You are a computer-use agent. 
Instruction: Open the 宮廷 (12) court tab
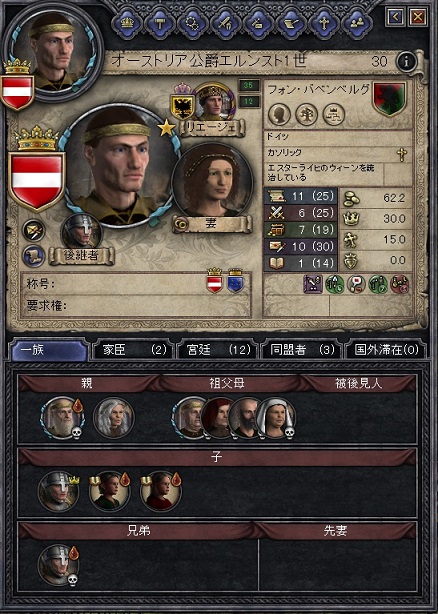pyautogui.click(x=217, y=350)
